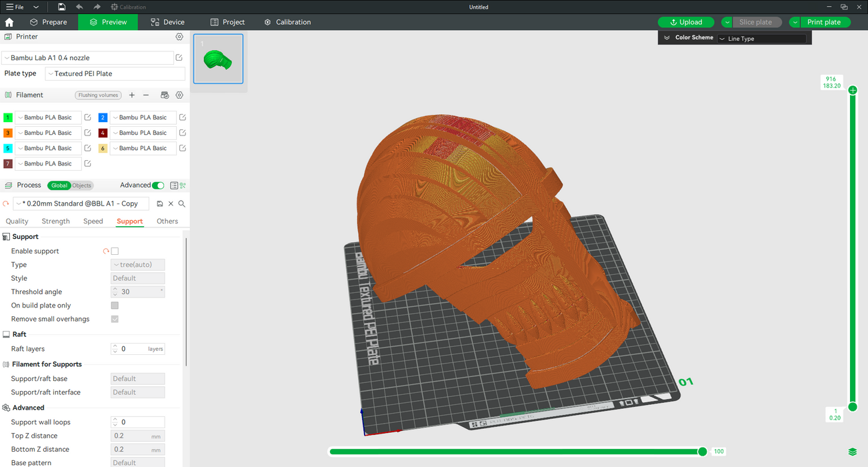Click the save project floppy disk icon

(x=61, y=7)
